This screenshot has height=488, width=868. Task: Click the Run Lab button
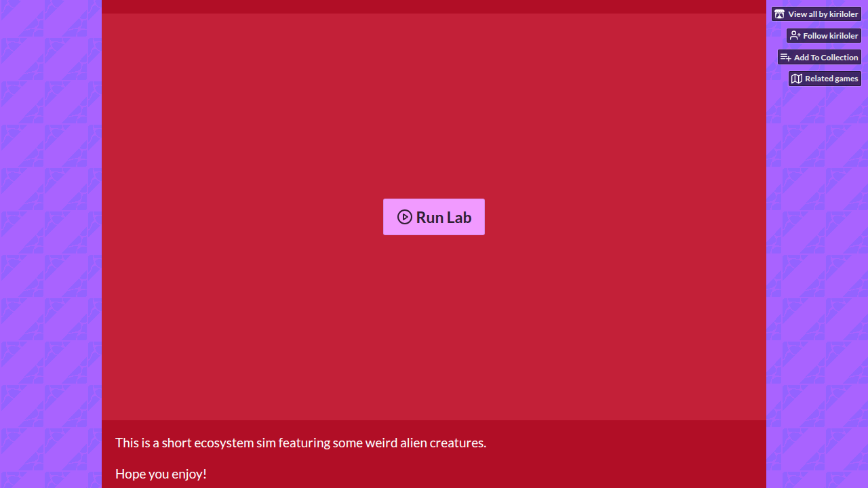(x=434, y=217)
